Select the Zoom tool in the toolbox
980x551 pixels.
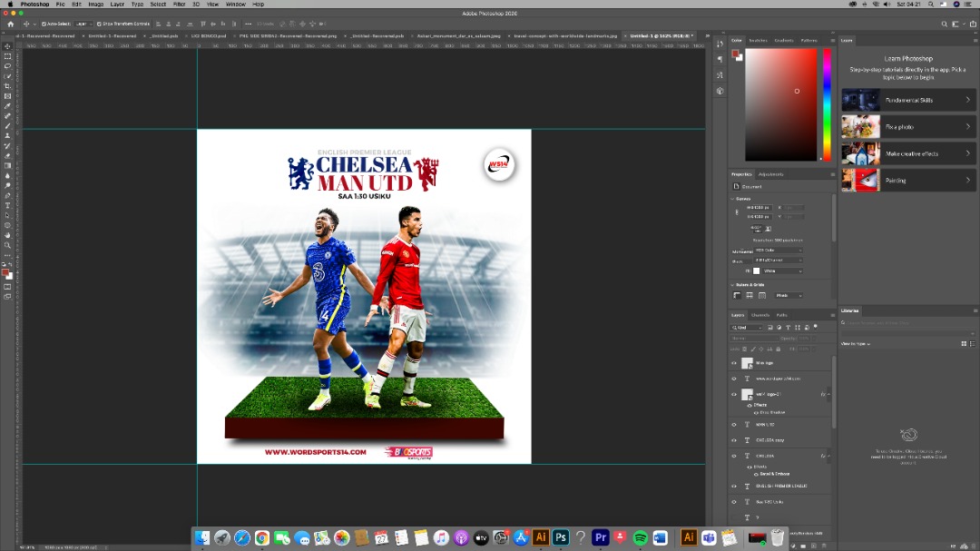[x=7, y=245]
